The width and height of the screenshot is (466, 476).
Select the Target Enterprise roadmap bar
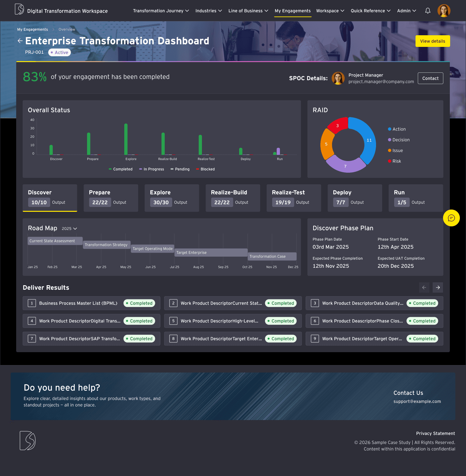point(211,253)
